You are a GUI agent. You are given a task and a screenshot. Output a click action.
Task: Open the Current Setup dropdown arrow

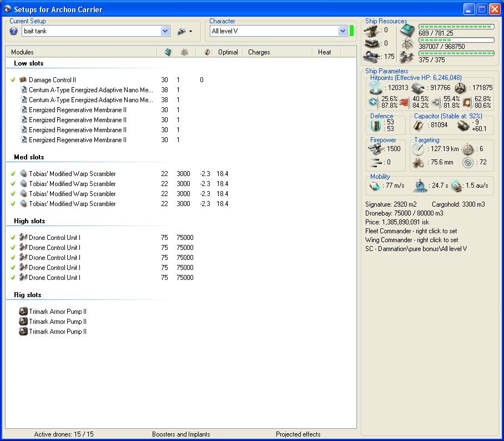165,31
